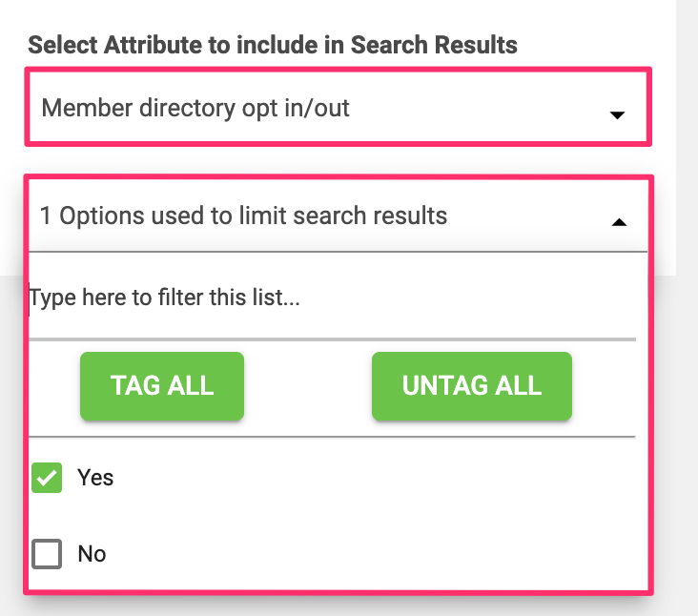The height and width of the screenshot is (616, 698).
Task: Toggle the No option via its label
Action: point(92,554)
